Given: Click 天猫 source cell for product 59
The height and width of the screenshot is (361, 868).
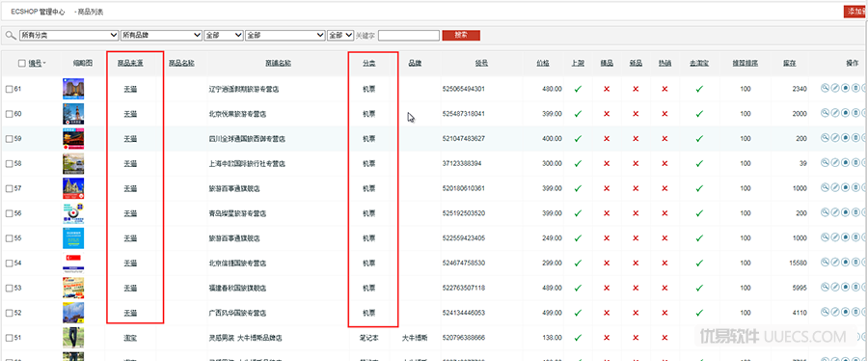Looking at the screenshot, I should tap(130, 138).
